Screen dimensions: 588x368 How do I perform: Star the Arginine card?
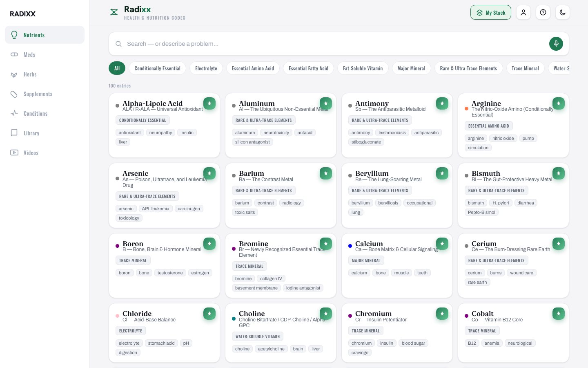pyautogui.click(x=559, y=103)
